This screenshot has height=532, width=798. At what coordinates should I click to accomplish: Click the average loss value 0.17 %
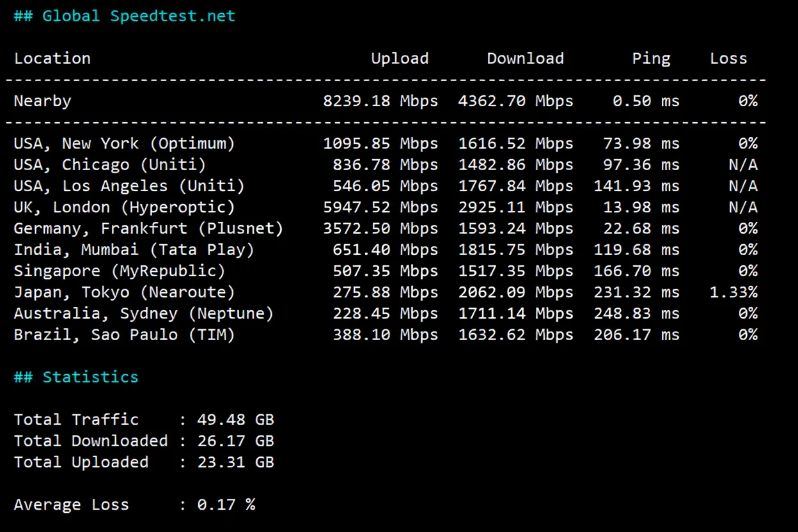click(x=226, y=505)
